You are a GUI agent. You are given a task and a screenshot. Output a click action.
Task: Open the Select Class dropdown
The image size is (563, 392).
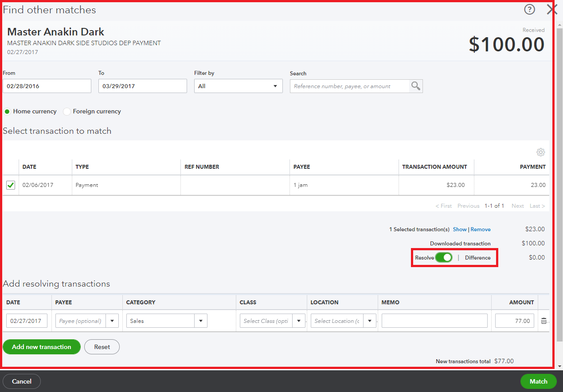click(x=298, y=320)
